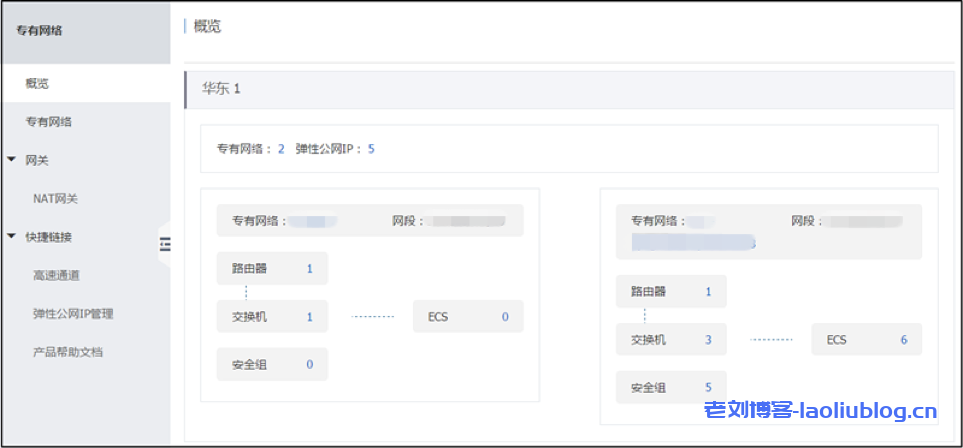Viewport: 963px width, 448px height.
Task: Open 专有网络 in the sidebar menu
Action: click(48, 121)
